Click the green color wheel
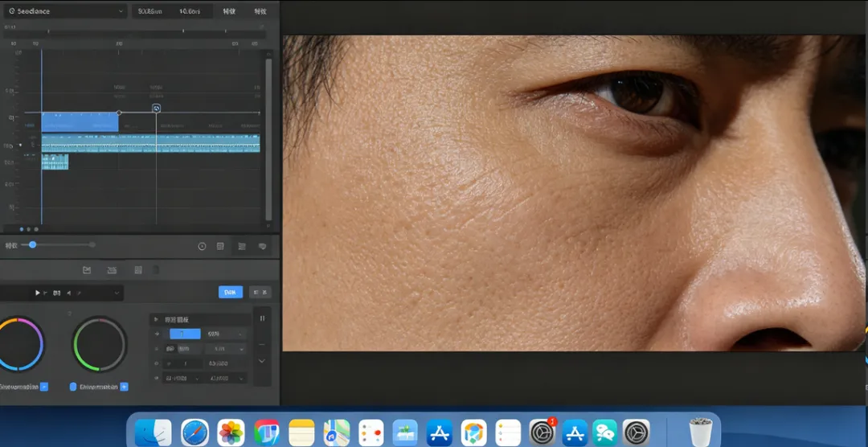868x447 pixels. pos(100,344)
